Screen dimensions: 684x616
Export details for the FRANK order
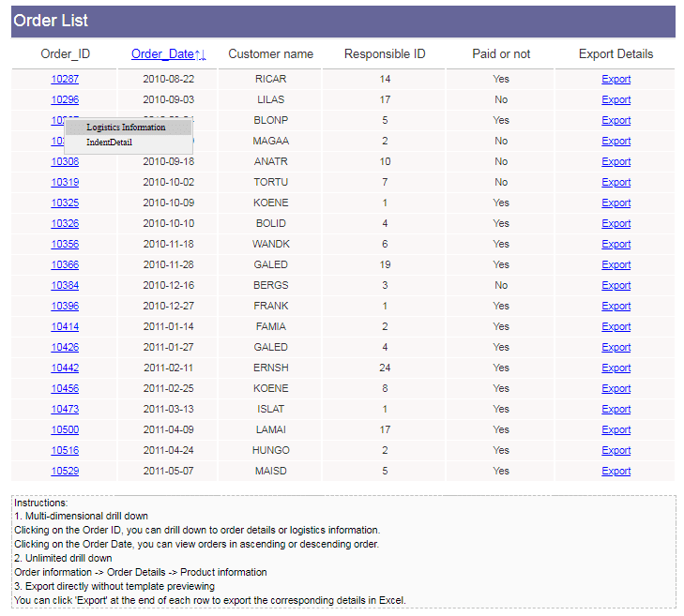tap(616, 306)
